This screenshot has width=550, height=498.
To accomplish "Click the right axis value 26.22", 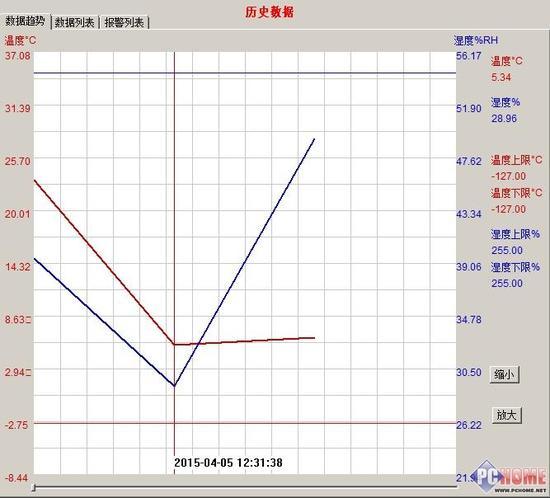I will 469,425.
